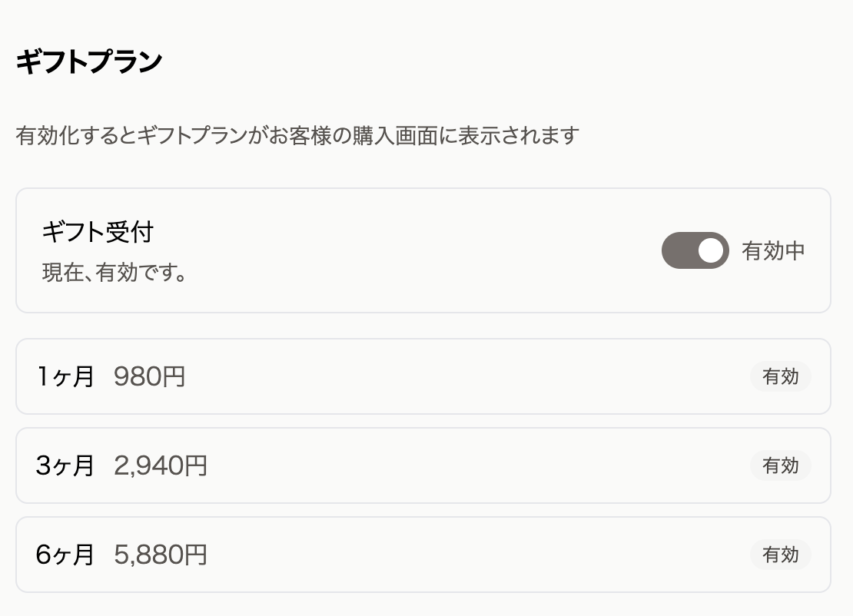The width and height of the screenshot is (853, 616).
Task: Click the 有効 badge on the 6ヶ月 plan
Action: point(780,555)
